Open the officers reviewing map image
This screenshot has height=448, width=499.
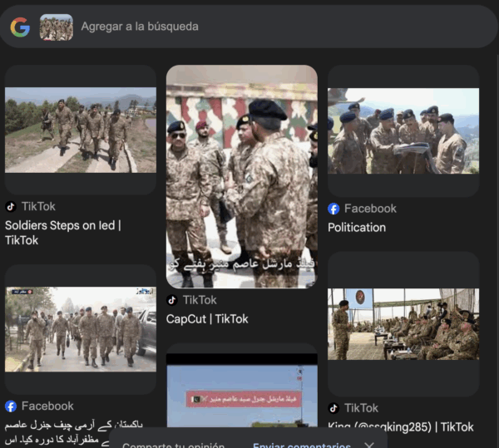(403, 131)
